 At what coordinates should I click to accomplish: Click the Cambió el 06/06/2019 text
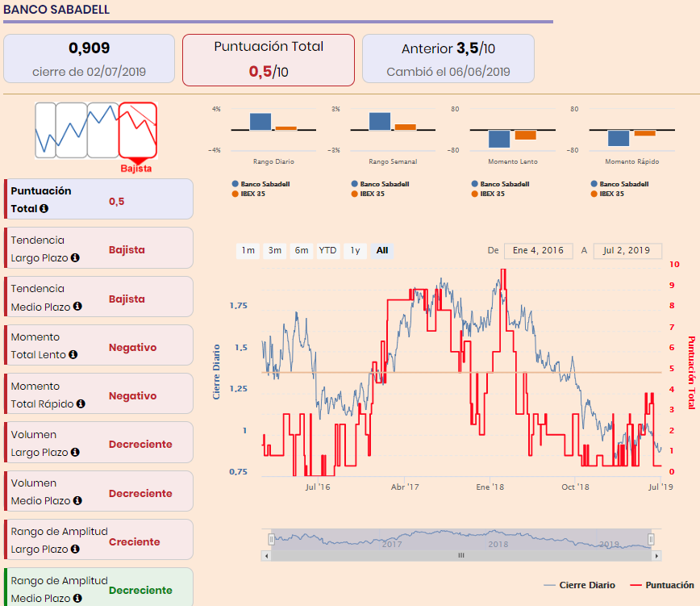(448, 72)
